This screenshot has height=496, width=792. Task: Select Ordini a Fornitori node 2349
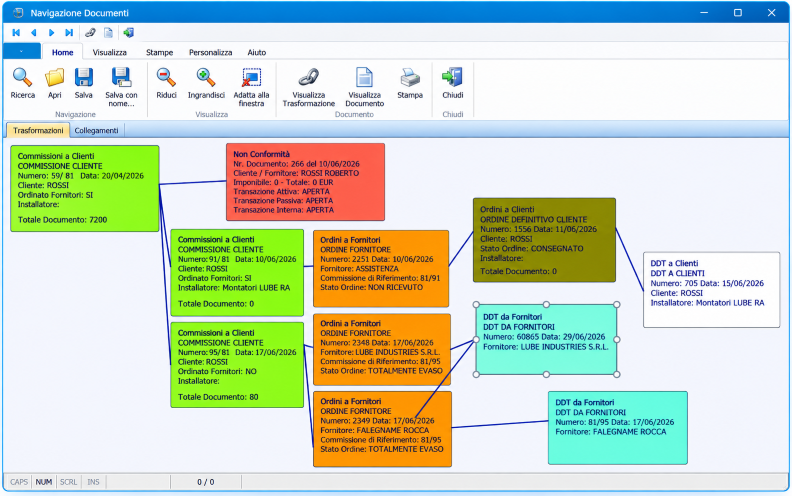[x=382, y=429]
